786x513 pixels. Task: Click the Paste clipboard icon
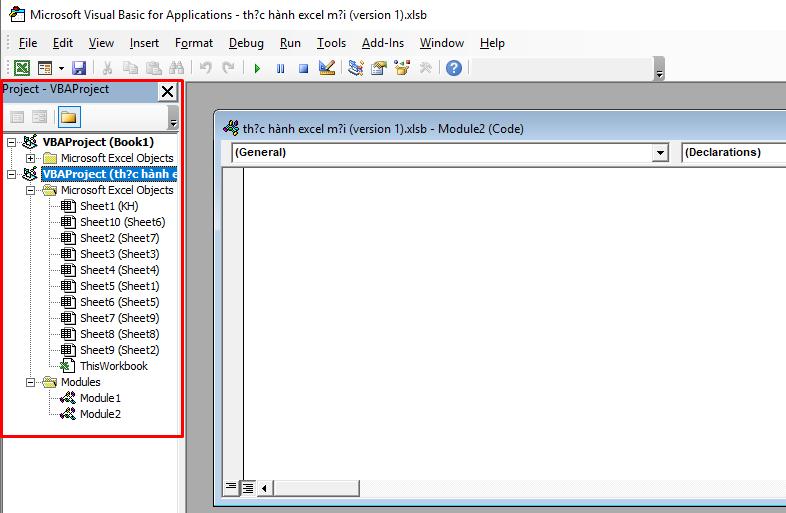tap(153, 68)
